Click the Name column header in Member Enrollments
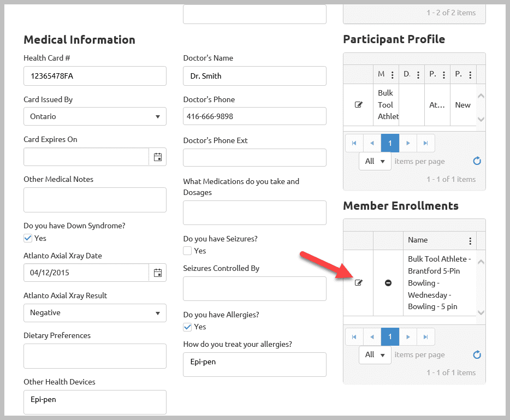 440,240
